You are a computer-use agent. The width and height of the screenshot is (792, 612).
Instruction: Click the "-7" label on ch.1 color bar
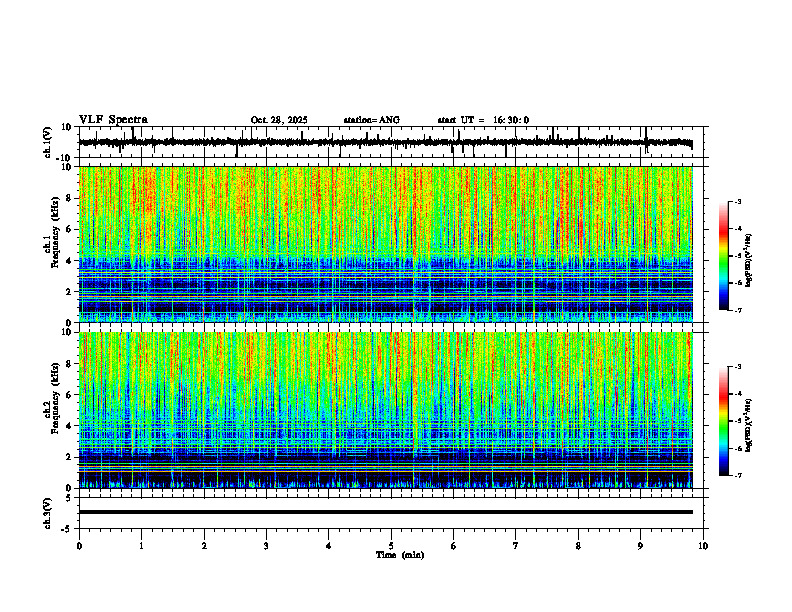pyautogui.click(x=738, y=310)
